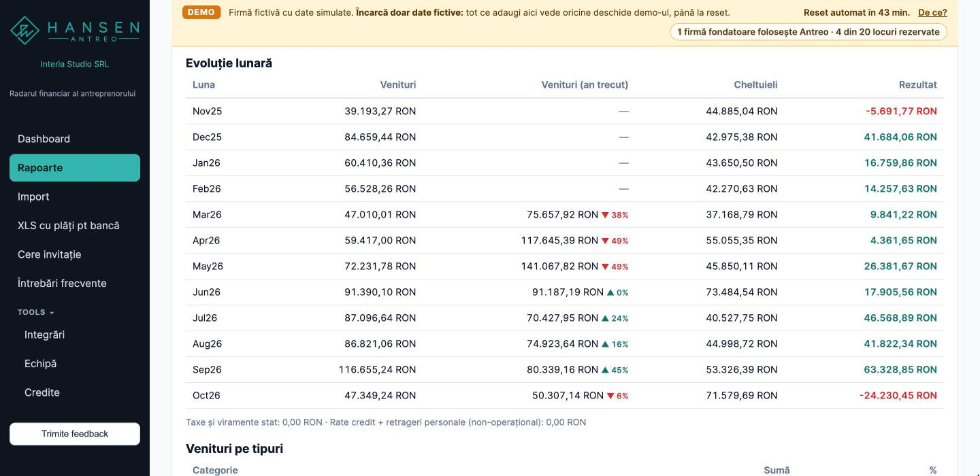Select Rapoarte in the sidebar

pyautogui.click(x=75, y=168)
